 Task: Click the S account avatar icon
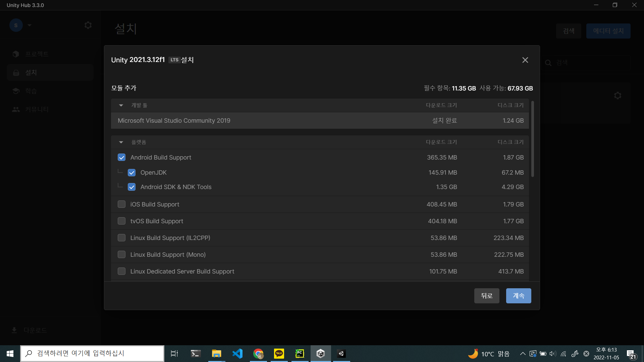[x=16, y=25]
